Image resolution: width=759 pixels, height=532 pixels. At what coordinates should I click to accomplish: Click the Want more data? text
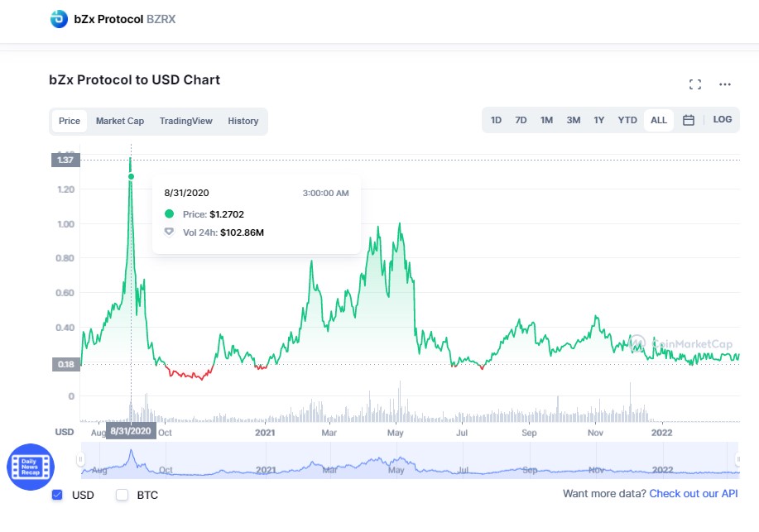click(604, 494)
